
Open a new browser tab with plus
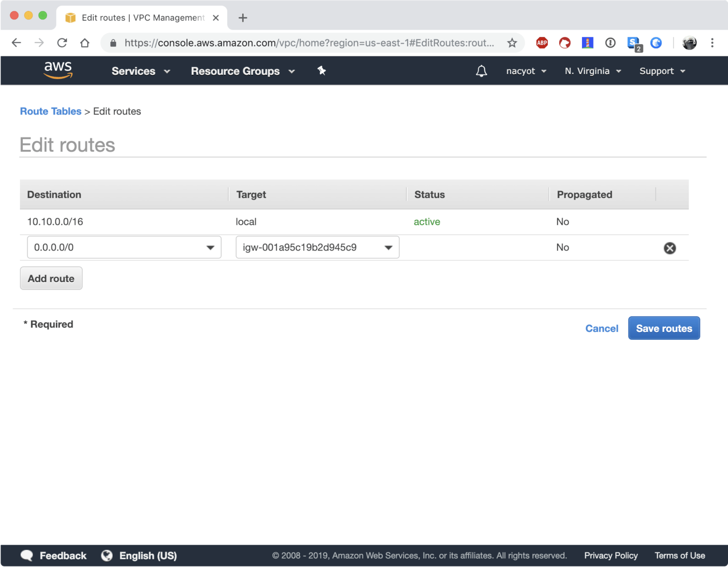243,18
